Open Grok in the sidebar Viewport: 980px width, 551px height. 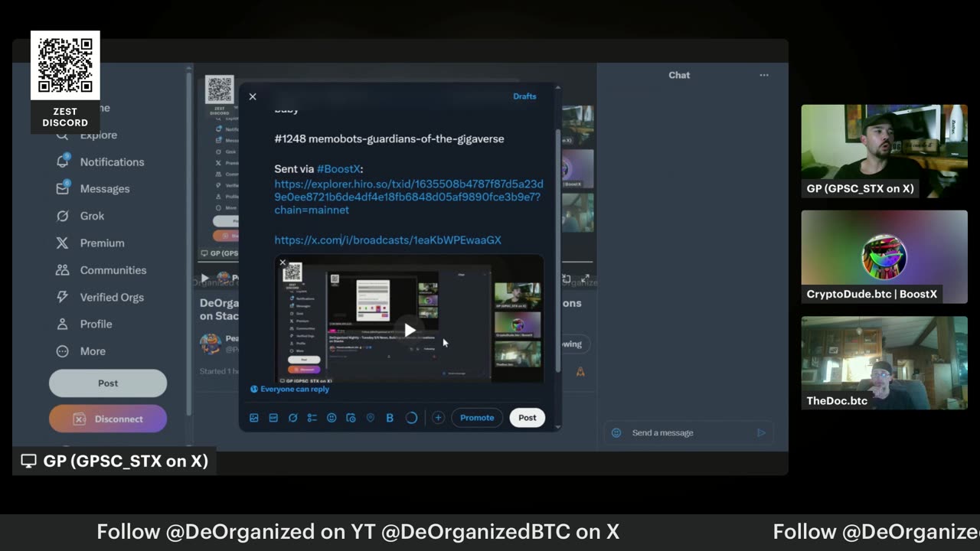click(80, 216)
